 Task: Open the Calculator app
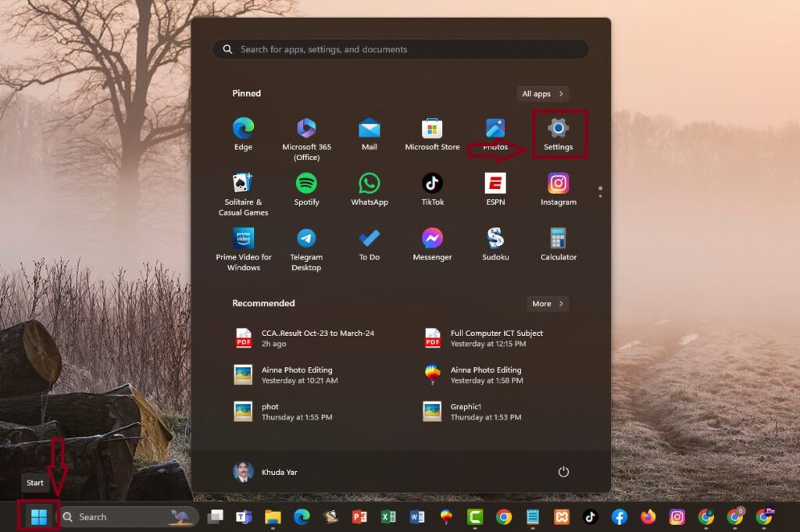click(558, 245)
